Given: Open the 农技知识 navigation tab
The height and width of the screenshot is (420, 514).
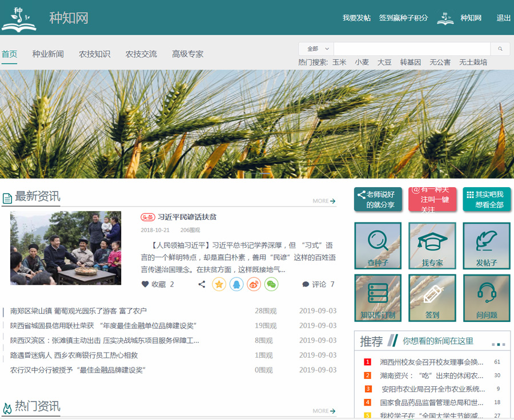Looking at the screenshot, I should pos(94,54).
